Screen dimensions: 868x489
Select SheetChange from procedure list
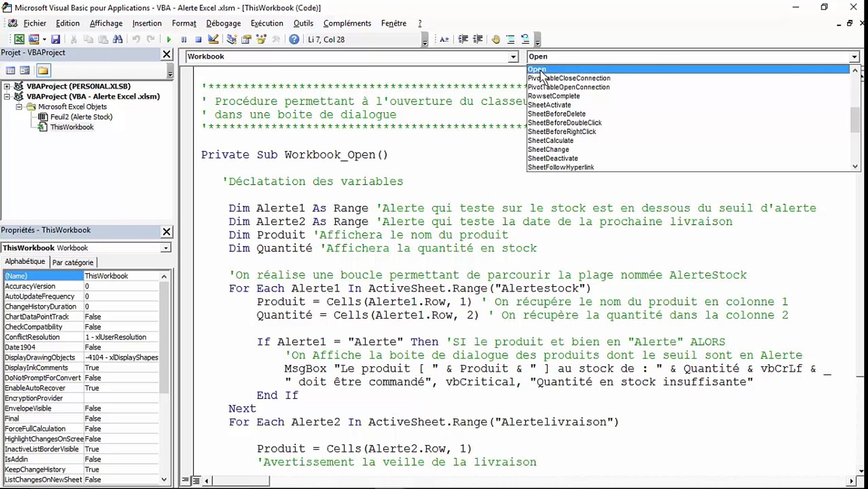tap(548, 149)
